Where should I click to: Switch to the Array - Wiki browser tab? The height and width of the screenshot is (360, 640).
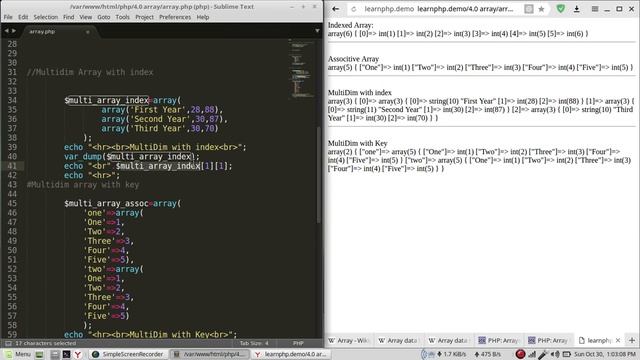(x=349, y=340)
